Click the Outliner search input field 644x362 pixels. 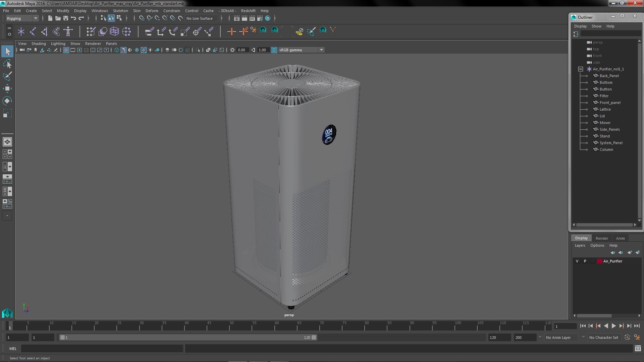[610, 34]
